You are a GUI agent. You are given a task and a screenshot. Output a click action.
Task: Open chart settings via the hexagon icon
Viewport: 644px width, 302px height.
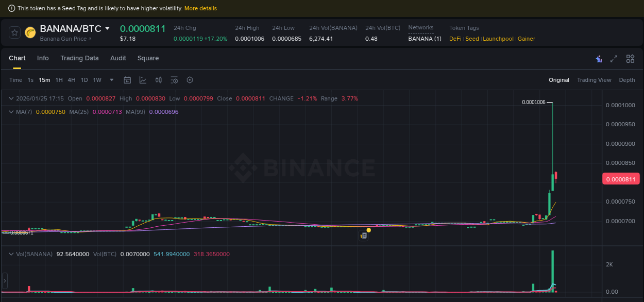[x=190, y=80]
